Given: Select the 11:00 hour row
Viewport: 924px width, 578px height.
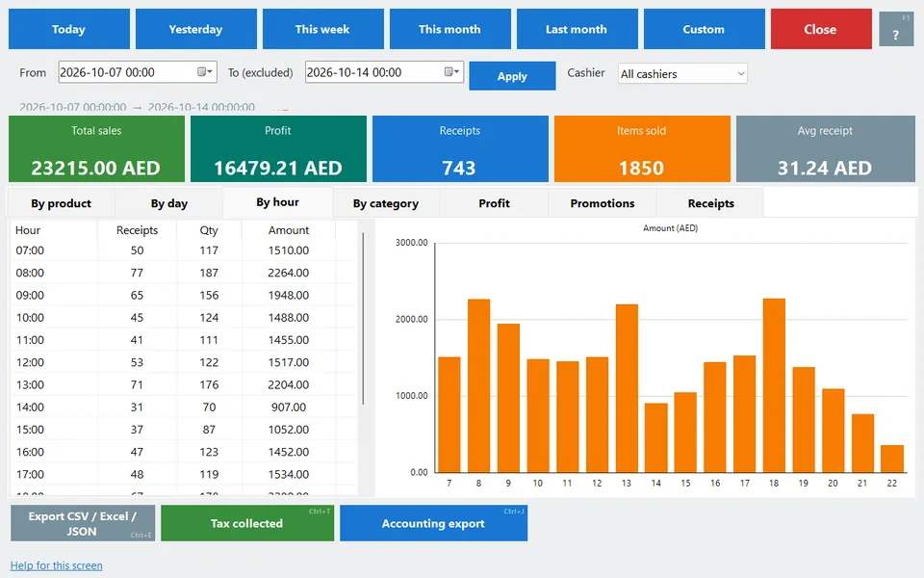Looking at the screenshot, I should pos(184,340).
